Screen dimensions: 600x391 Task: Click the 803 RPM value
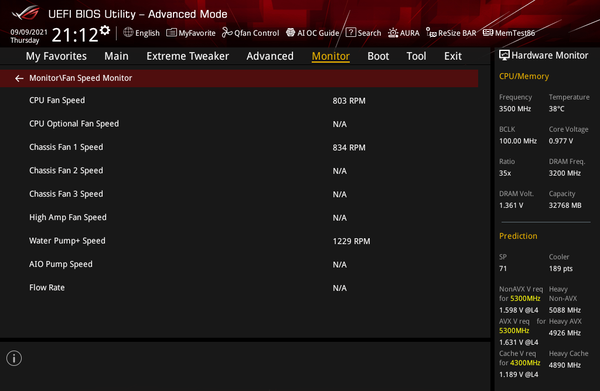tap(349, 101)
